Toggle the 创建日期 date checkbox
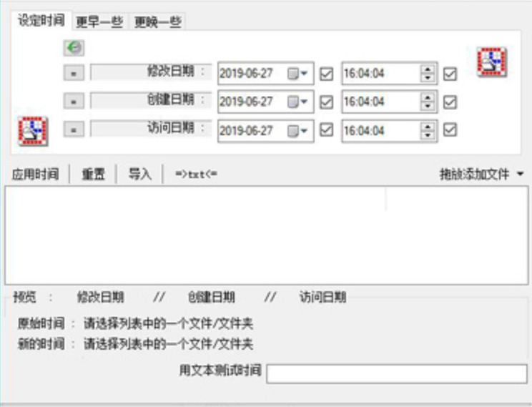The width and height of the screenshot is (532, 407). click(x=326, y=102)
